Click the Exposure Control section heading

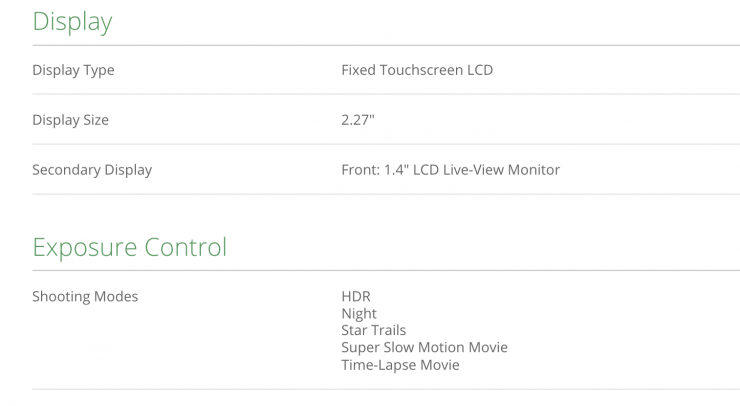(130, 246)
